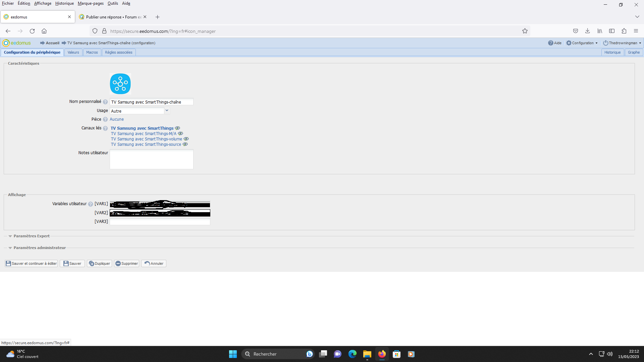644x362 pixels.
Task: Click the Notes utilisateur text area
Action: (x=152, y=159)
